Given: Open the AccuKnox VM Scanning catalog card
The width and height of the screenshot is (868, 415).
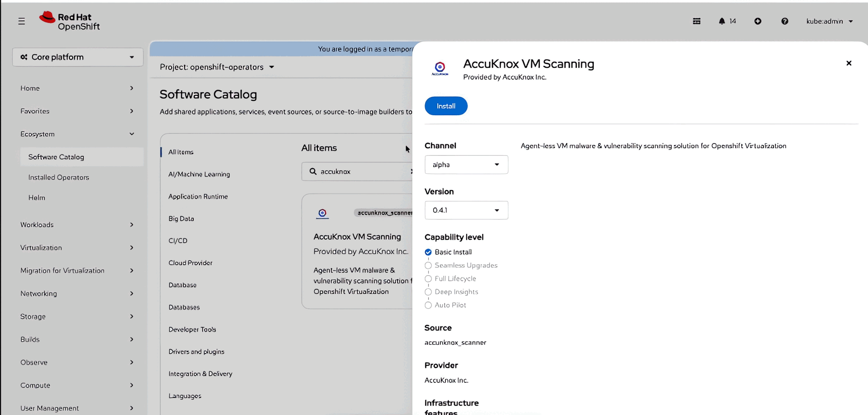Looking at the screenshot, I should 357,252.
